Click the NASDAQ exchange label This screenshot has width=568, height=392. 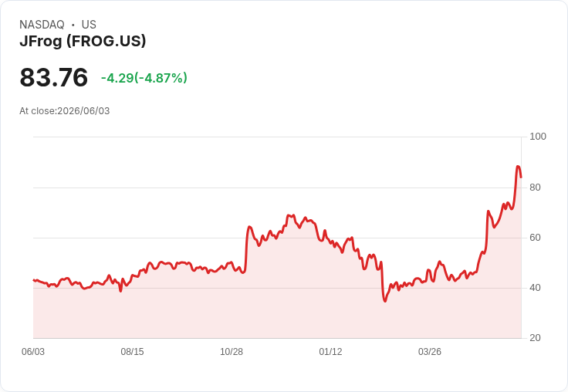coord(42,25)
